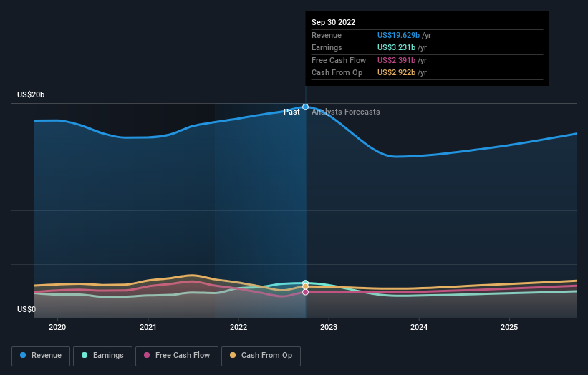Viewport: 588px width, 375px height.
Task: Toggle the Free Cash Flow legend button
Action: point(177,356)
